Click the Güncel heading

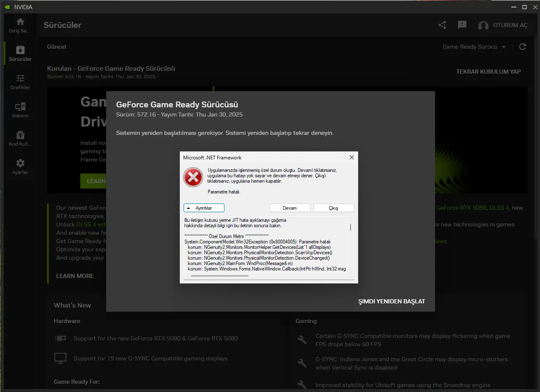point(57,47)
